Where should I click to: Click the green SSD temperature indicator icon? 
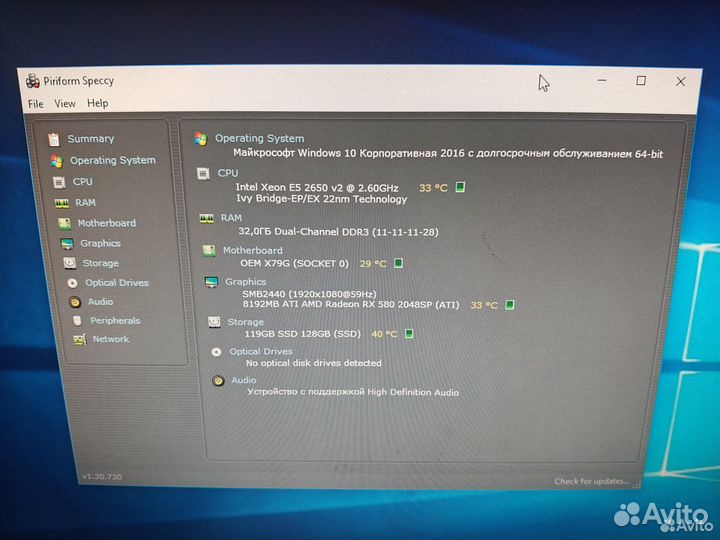pos(409,334)
